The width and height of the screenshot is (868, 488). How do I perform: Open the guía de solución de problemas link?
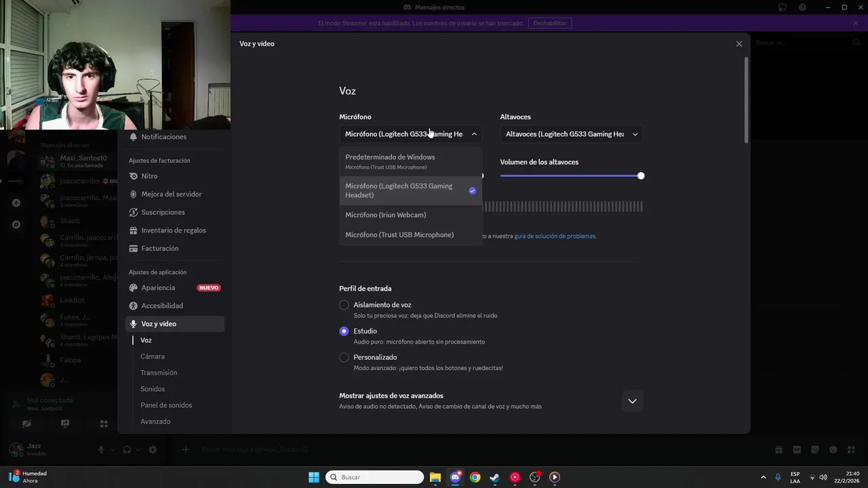(555, 236)
